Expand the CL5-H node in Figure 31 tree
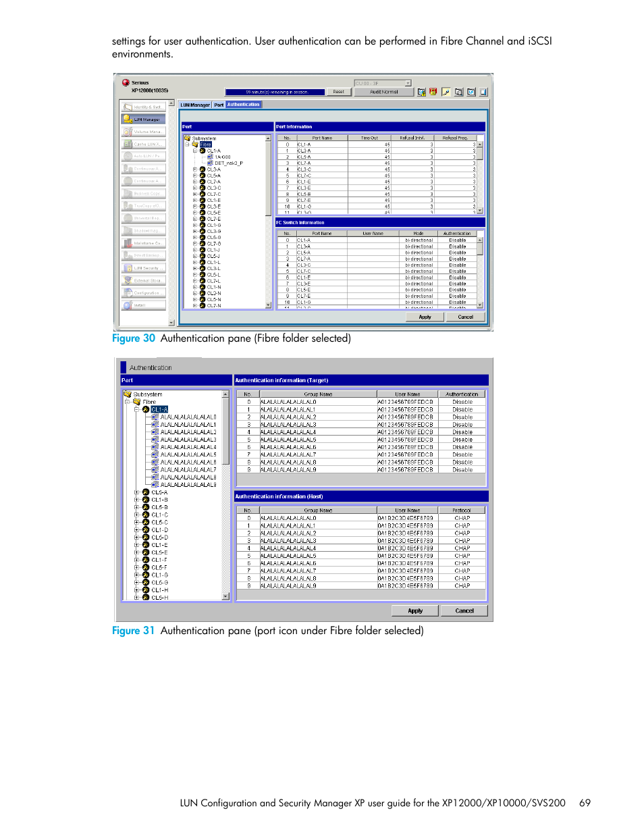Screen dimensions: 644x834 point(136,598)
